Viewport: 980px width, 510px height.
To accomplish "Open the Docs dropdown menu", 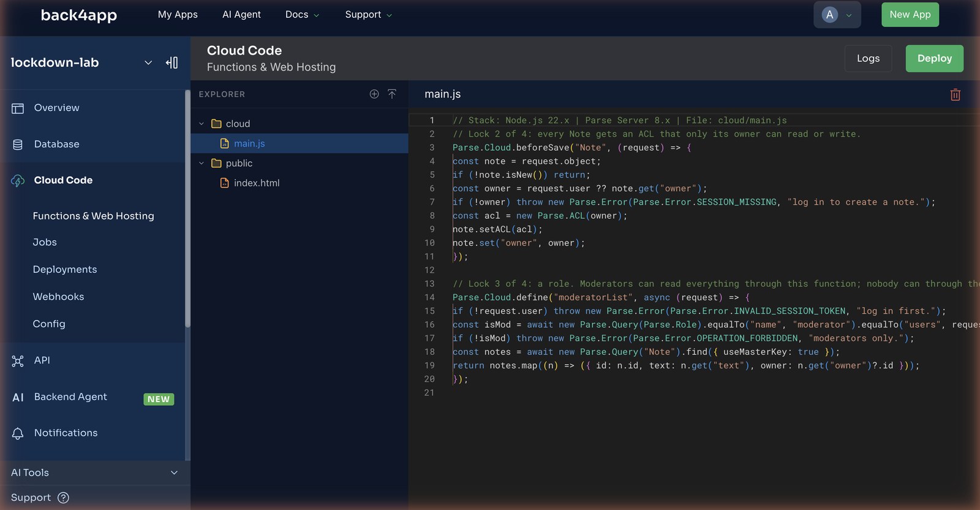I will click(303, 15).
